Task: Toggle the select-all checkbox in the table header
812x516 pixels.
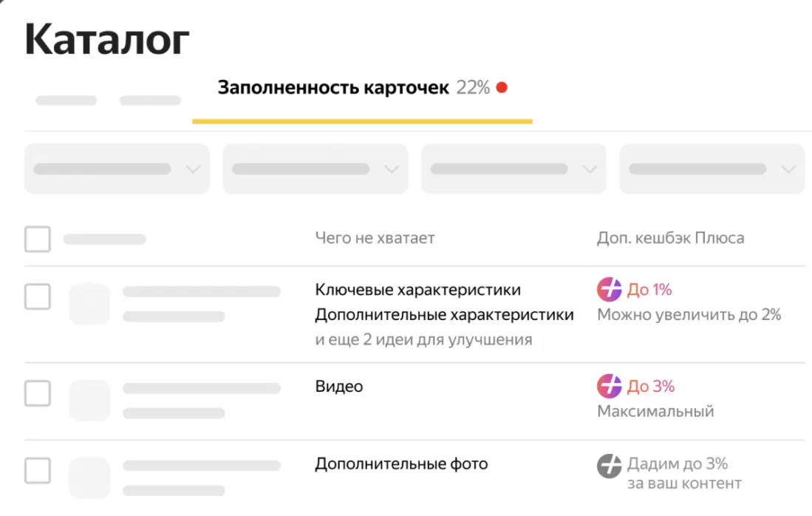Action: (38, 239)
